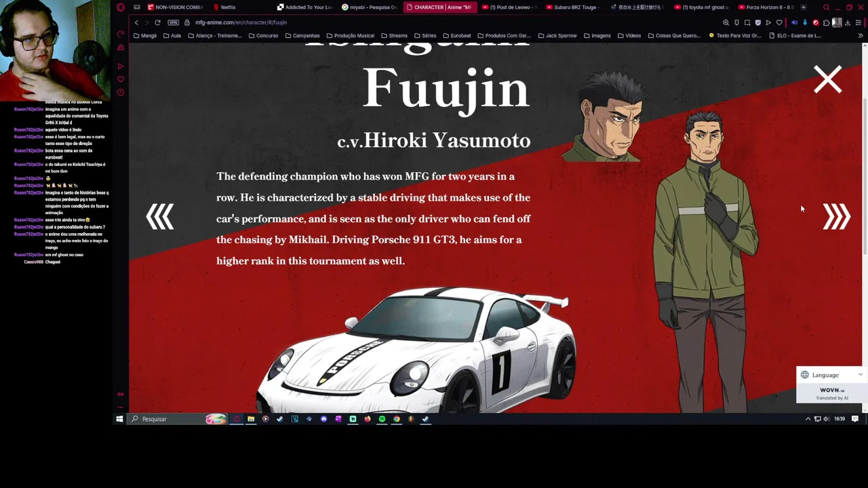The image size is (868, 488).
Task: Click the send arrow icon in the address bar
Action: click(x=768, y=22)
